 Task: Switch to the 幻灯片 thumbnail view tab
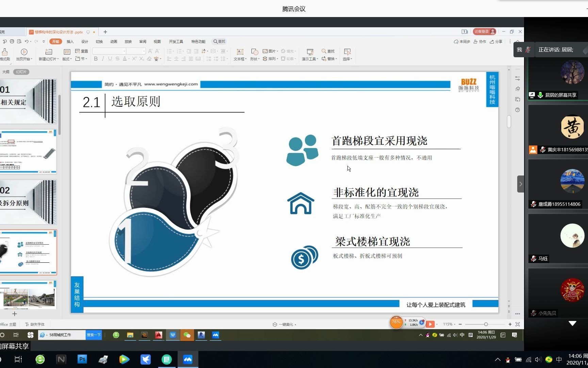tap(21, 72)
